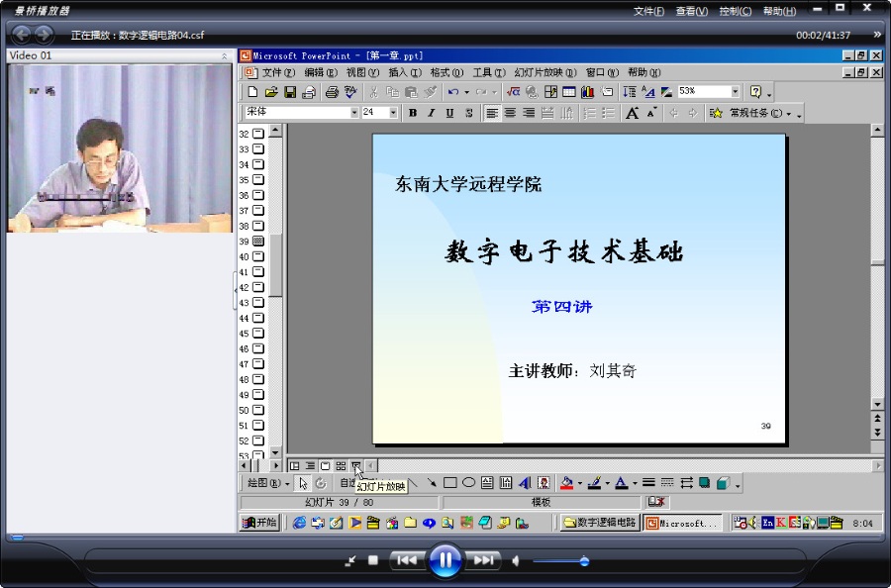Pause the video playback

point(445,560)
